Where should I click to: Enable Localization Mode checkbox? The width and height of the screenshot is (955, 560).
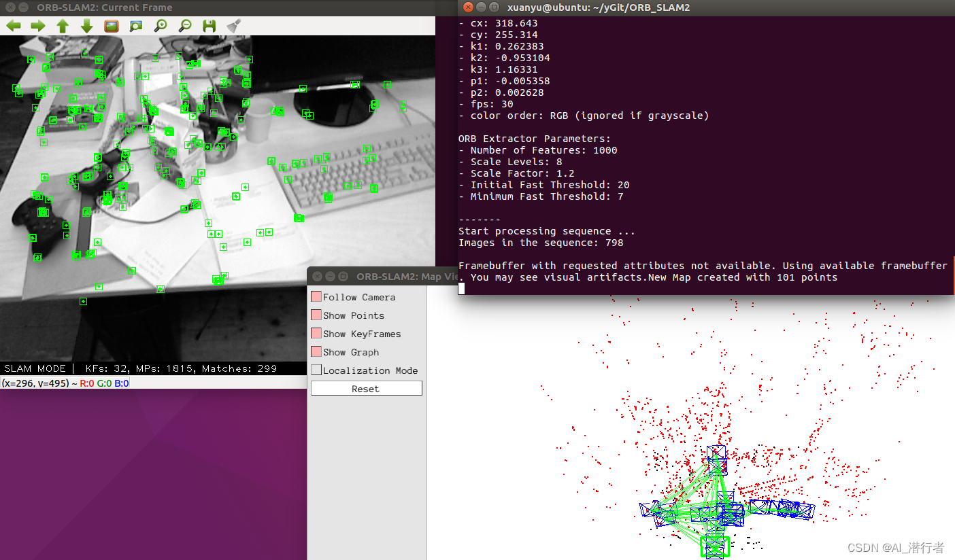(316, 370)
